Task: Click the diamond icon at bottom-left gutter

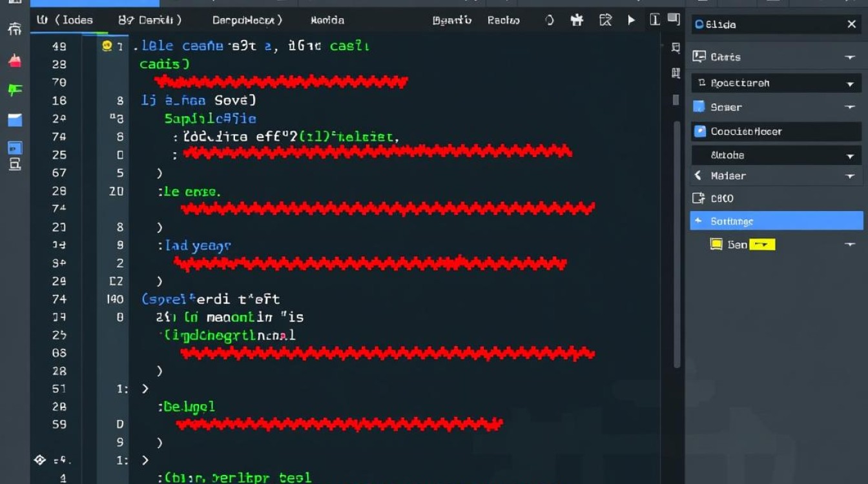Action: [40, 460]
